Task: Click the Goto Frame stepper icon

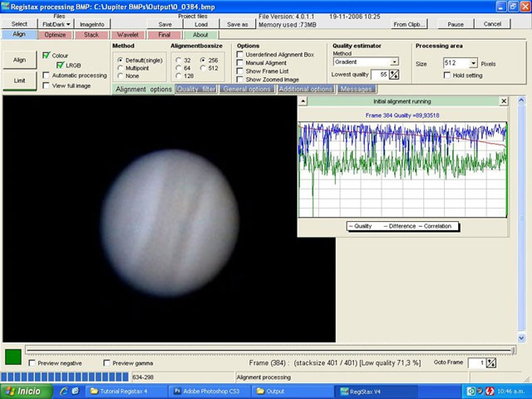Action: click(491, 362)
